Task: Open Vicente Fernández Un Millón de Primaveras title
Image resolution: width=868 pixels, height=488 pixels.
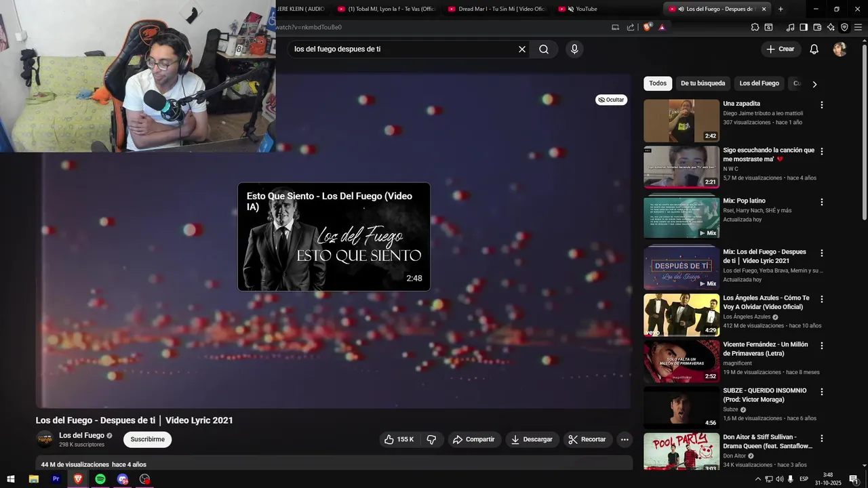Action: tap(765, 349)
